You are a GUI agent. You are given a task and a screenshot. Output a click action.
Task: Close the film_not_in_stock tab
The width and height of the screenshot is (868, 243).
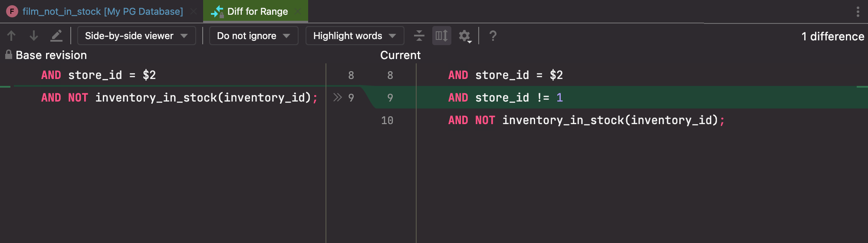[x=194, y=11]
